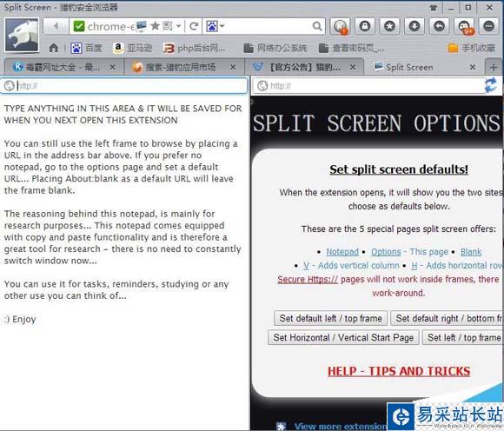Image resolution: width=504 pixels, height=431 pixels.
Task: Open a new tab with the plus button
Action: point(493,67)
